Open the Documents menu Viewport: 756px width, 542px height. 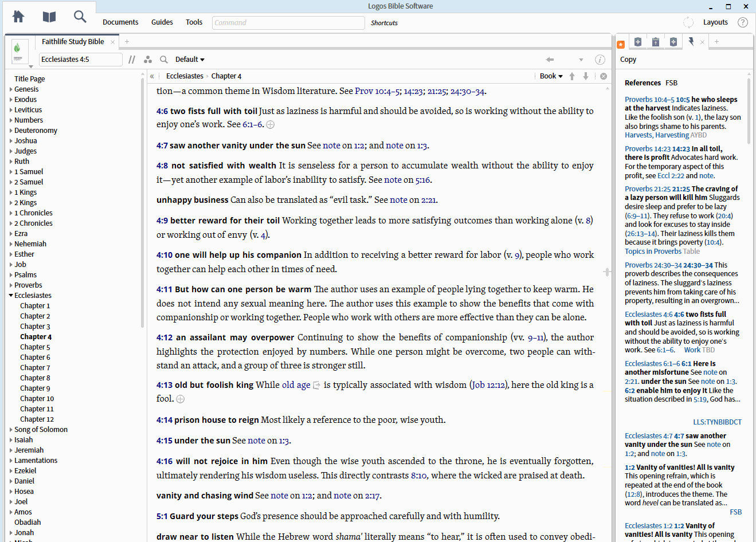pyautogui.click(x=120, y=22)
